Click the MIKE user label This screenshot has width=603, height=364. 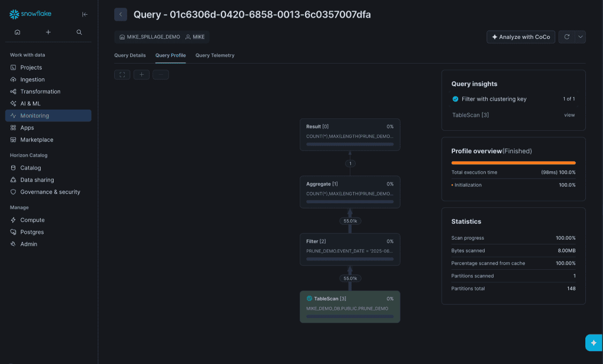point(195,37)
